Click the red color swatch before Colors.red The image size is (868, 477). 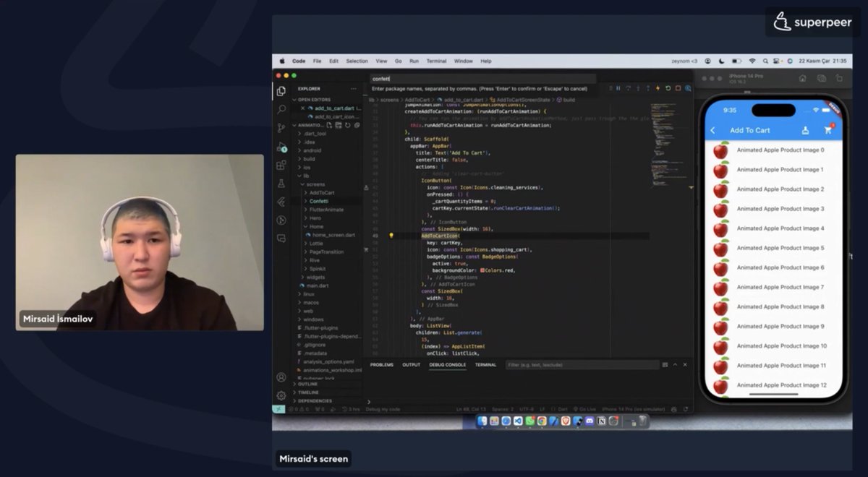tap(482, 270)
